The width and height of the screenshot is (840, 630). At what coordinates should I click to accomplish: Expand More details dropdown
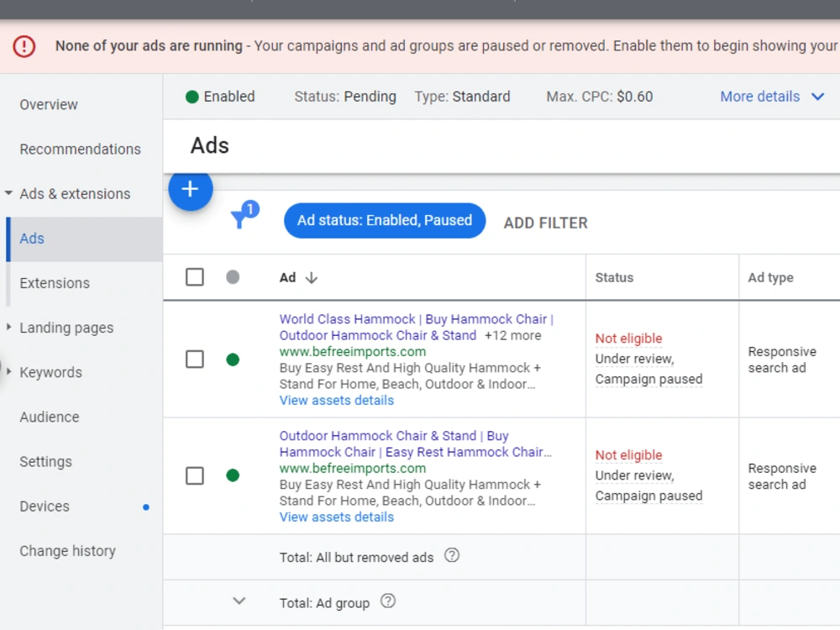coord(772,97)
